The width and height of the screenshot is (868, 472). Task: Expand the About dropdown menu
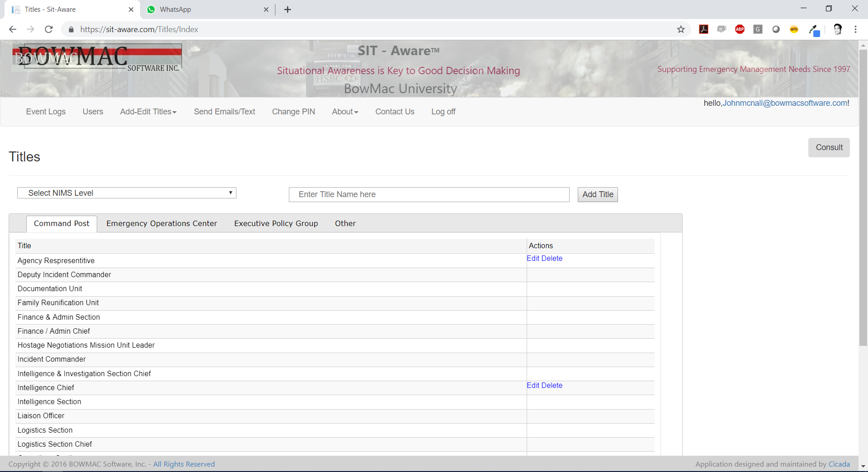pyautogui.click(x=345, y=112)
